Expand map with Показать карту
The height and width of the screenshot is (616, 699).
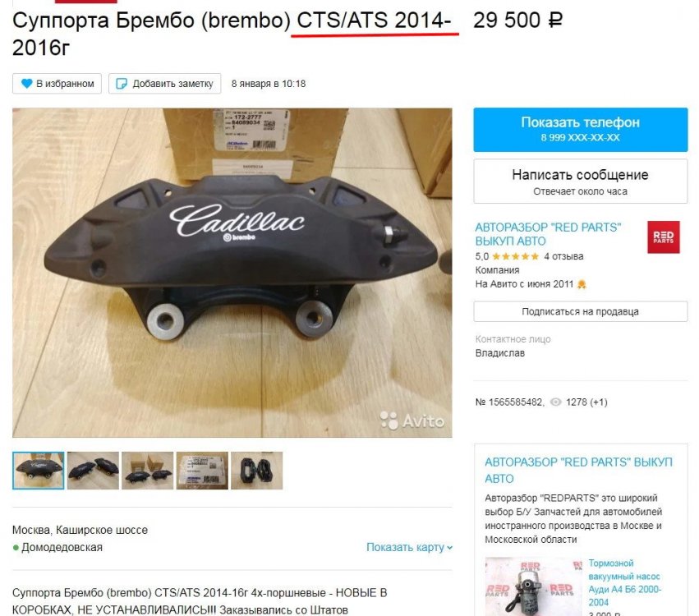[x=409, y=547]
